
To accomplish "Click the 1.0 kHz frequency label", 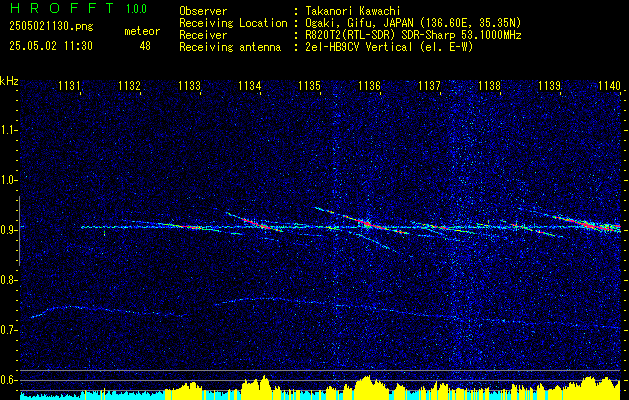I will [8, 180].
